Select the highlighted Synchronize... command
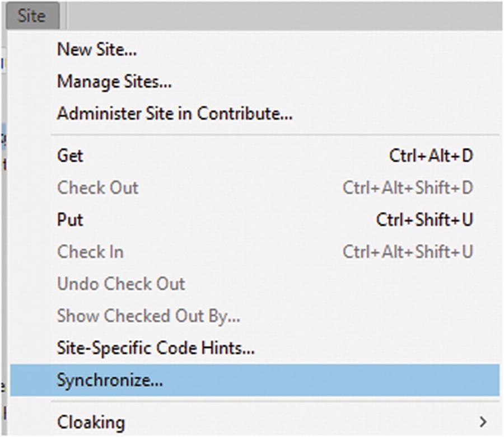 pos(110,380)
